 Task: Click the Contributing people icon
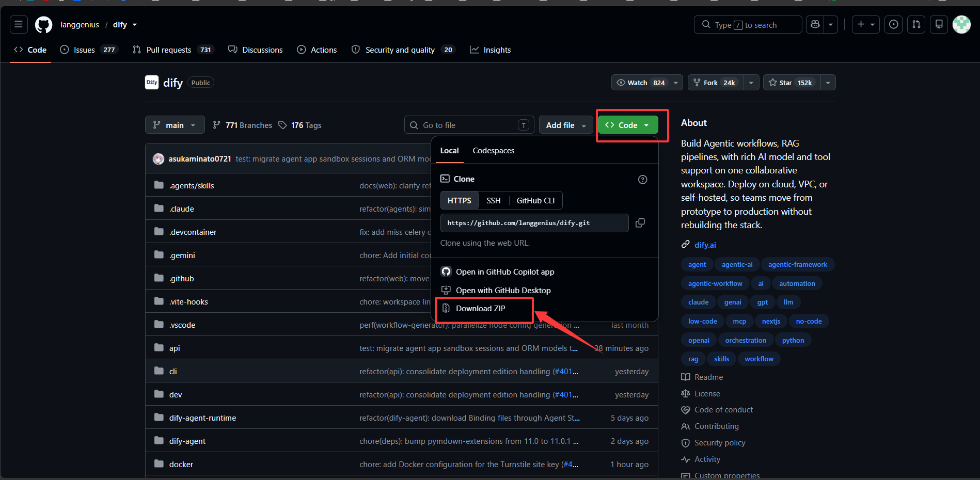[686, 426]
